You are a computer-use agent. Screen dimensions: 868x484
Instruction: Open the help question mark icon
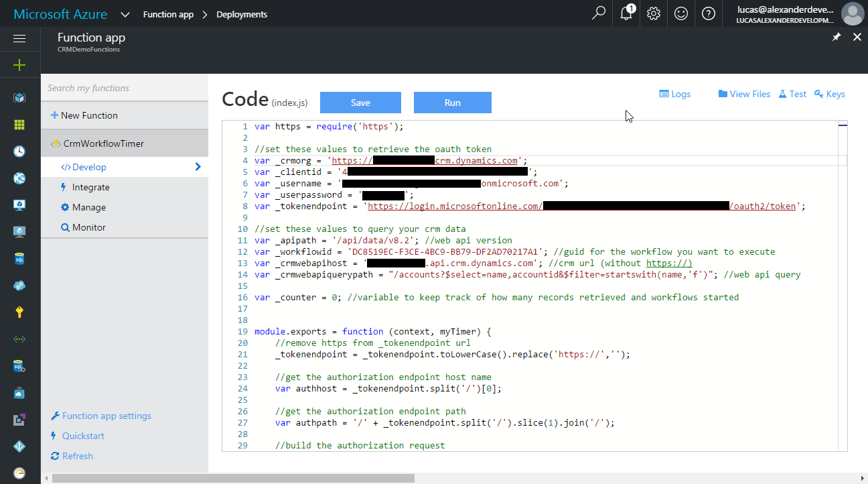pos(709,13)
